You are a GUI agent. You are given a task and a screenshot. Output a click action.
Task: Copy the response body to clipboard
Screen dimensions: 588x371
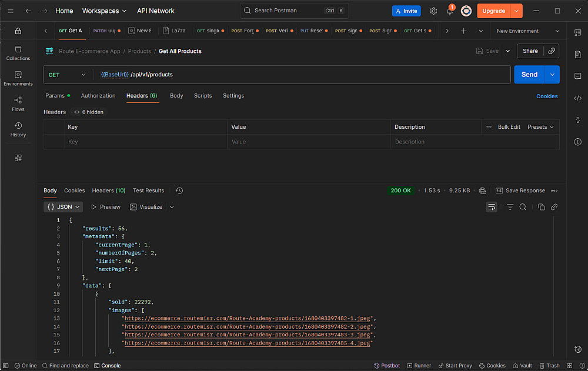click(542, 207)
